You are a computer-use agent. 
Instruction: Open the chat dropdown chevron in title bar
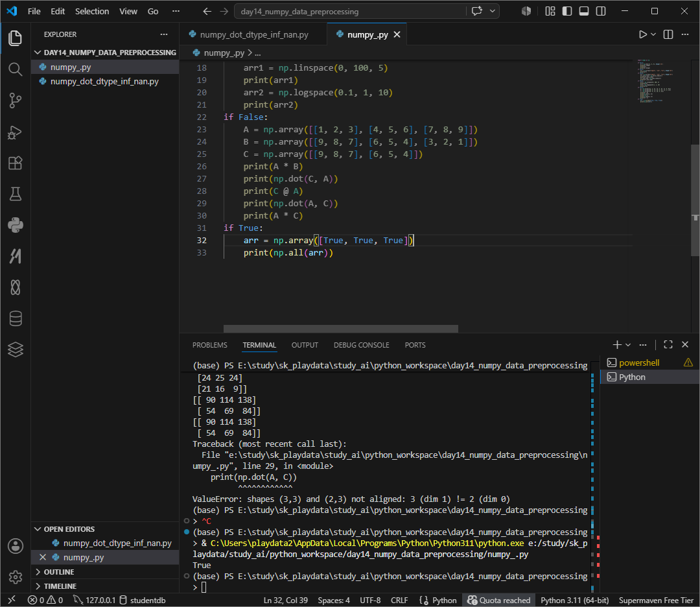[x=493, y=11]
